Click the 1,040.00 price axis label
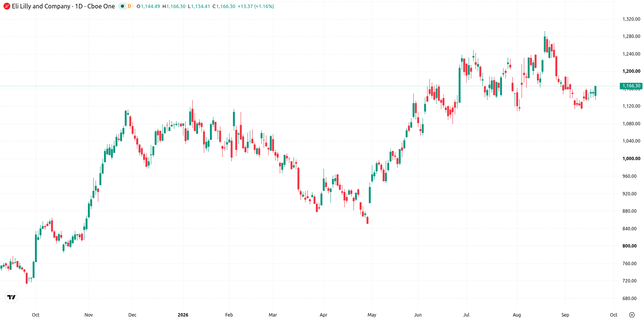 631,141
